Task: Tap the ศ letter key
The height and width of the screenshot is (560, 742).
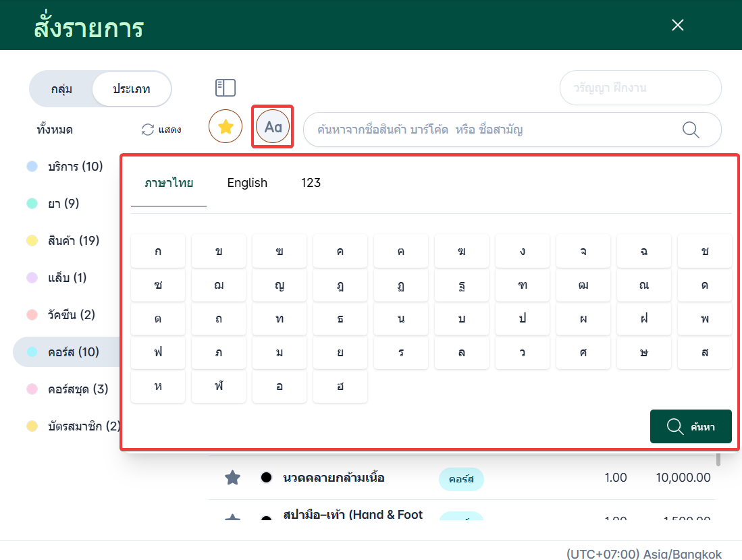Action: (583, 352)
